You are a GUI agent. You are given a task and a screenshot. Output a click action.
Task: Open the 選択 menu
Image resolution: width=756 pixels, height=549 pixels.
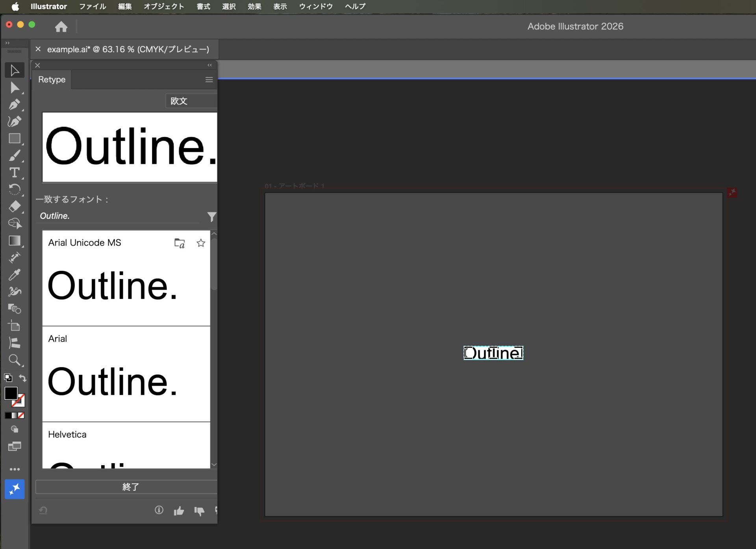(x=228, y=6)
